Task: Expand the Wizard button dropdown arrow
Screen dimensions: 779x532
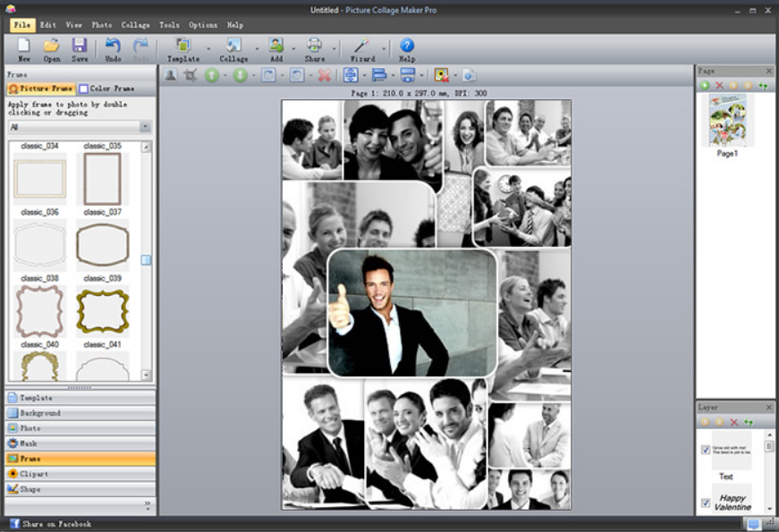Action: pos(384,48)
